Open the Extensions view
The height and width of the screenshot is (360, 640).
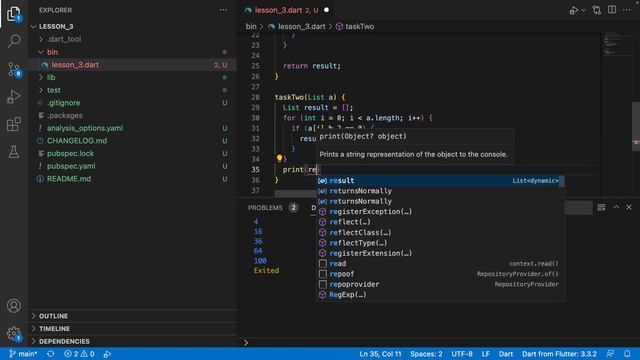pyautogui.click(x=13, y=124)
